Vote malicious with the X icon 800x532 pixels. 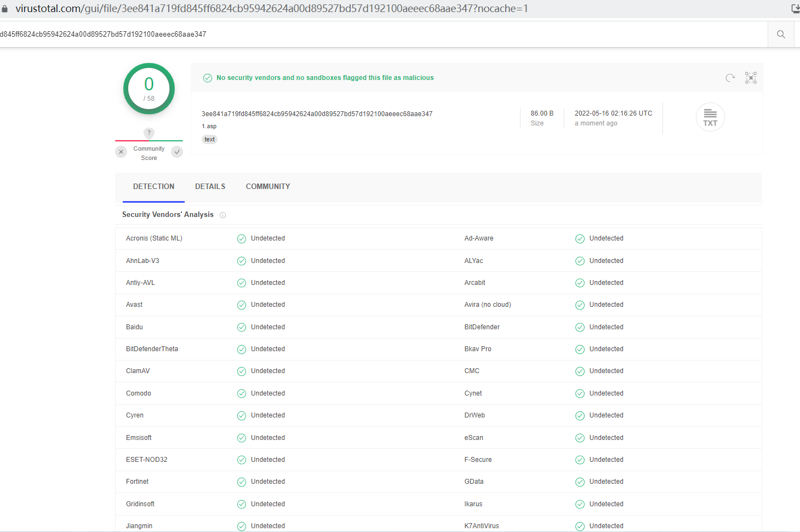(x=121, y=152)
